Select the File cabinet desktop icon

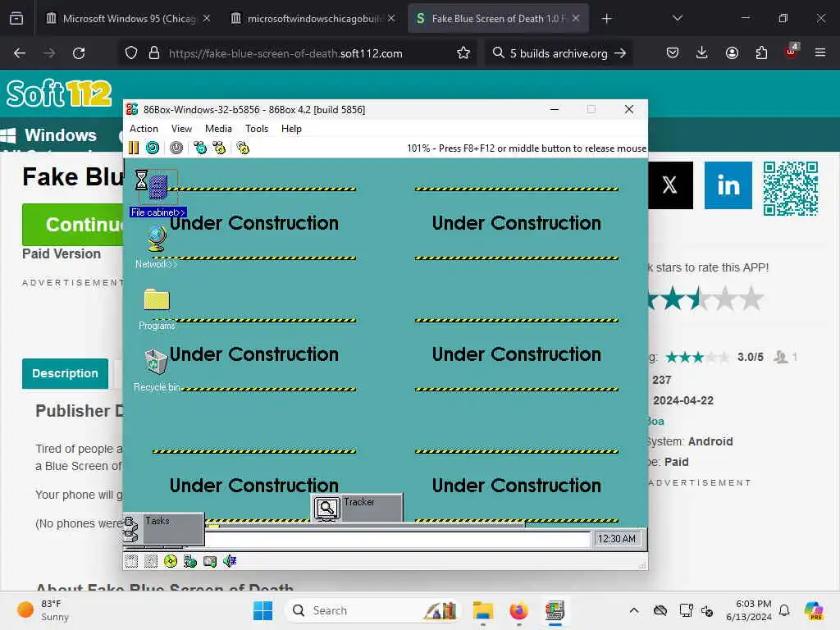pos(157,193)
